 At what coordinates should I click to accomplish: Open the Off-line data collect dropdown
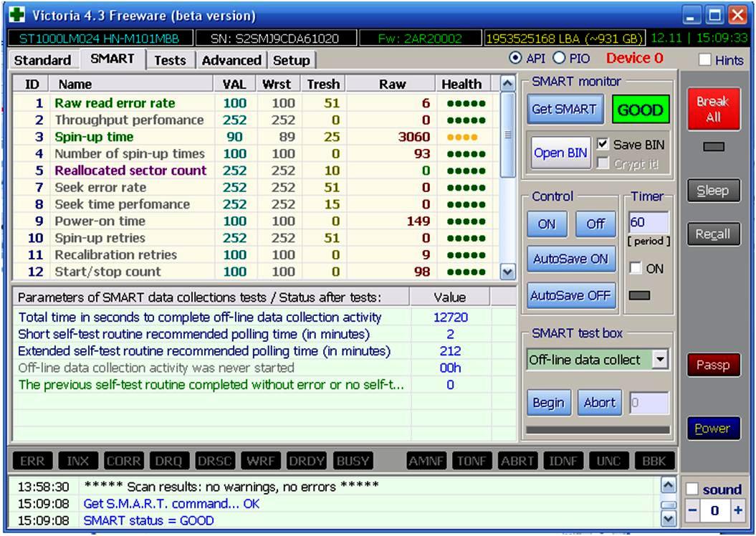click(660, 360)
